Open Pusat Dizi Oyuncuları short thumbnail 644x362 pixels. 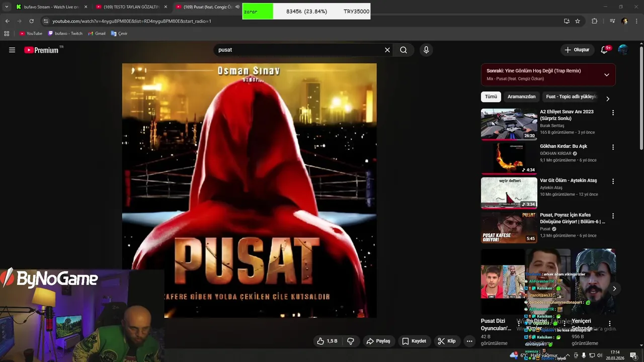503,282
